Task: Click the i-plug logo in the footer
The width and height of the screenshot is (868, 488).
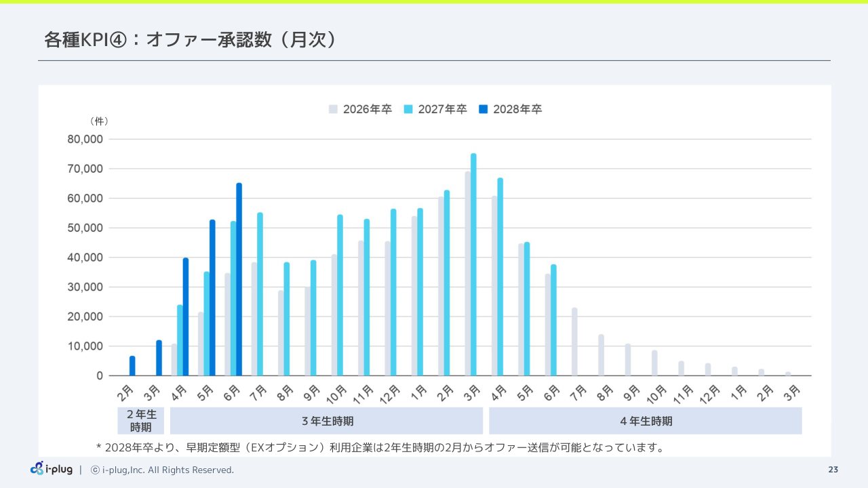Action: click(x=52, y=468)
